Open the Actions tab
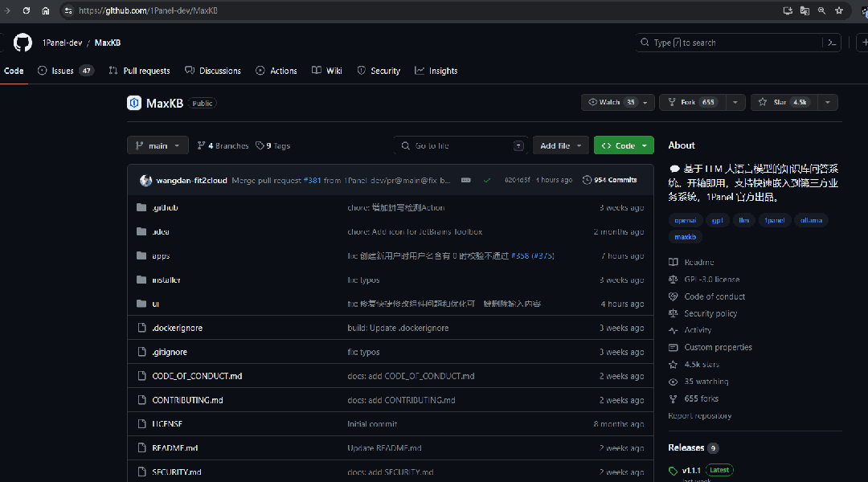The width and height of the screenshot is (868, 482). (276, 71)
